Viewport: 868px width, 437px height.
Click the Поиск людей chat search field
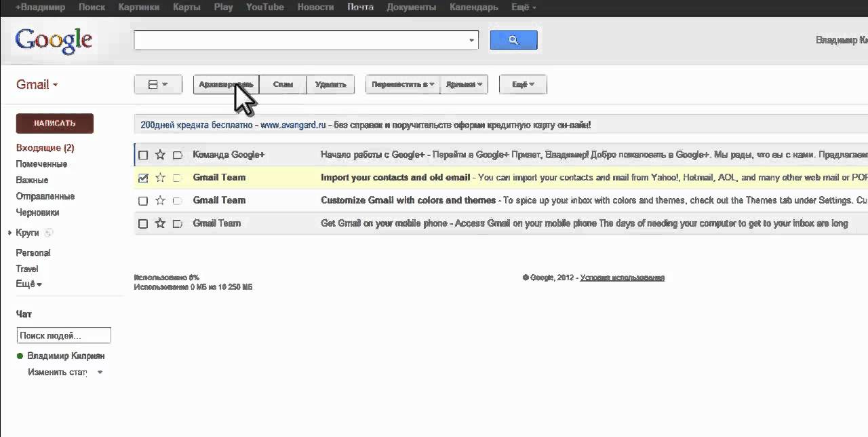64,335
